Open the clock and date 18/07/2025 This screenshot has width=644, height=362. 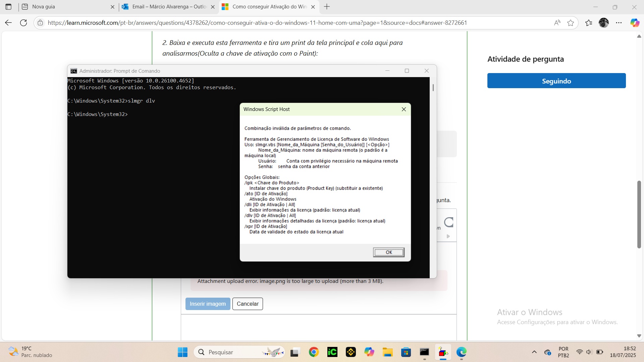click(623, 352)
